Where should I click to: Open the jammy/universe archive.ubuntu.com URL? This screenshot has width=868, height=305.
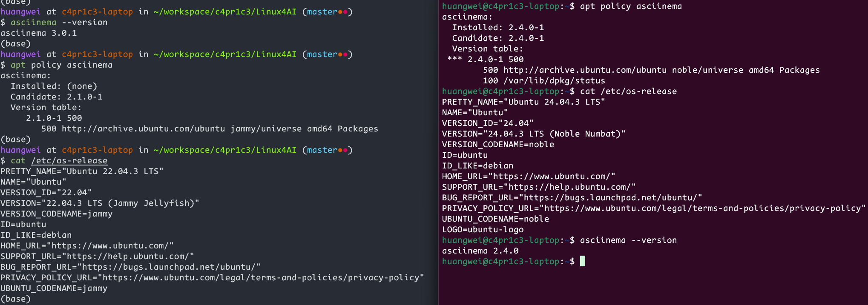[143, 128]
